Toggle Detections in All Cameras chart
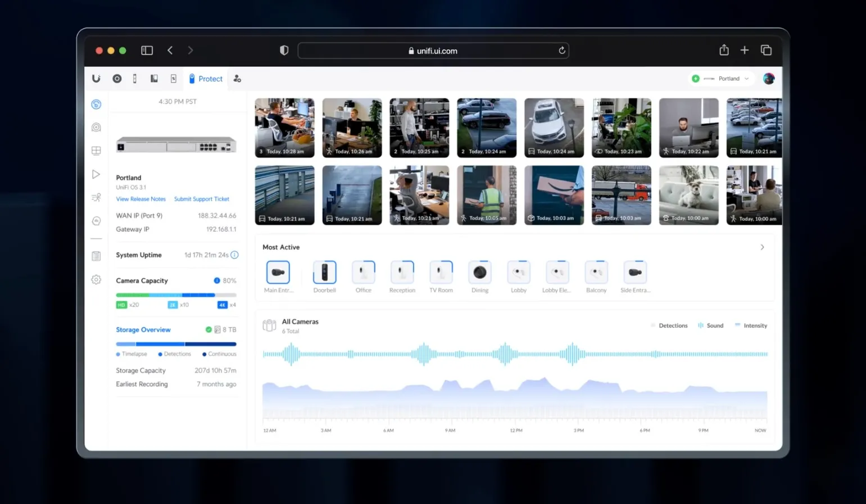The height and width of the screenshot is (504, 866). [669, 326]
